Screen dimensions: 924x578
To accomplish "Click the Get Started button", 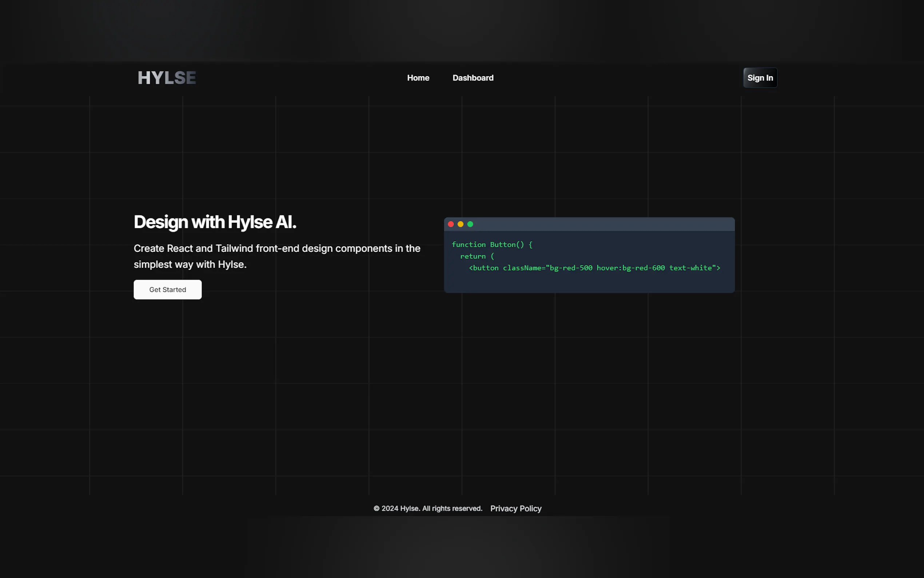I will [167, 289].
